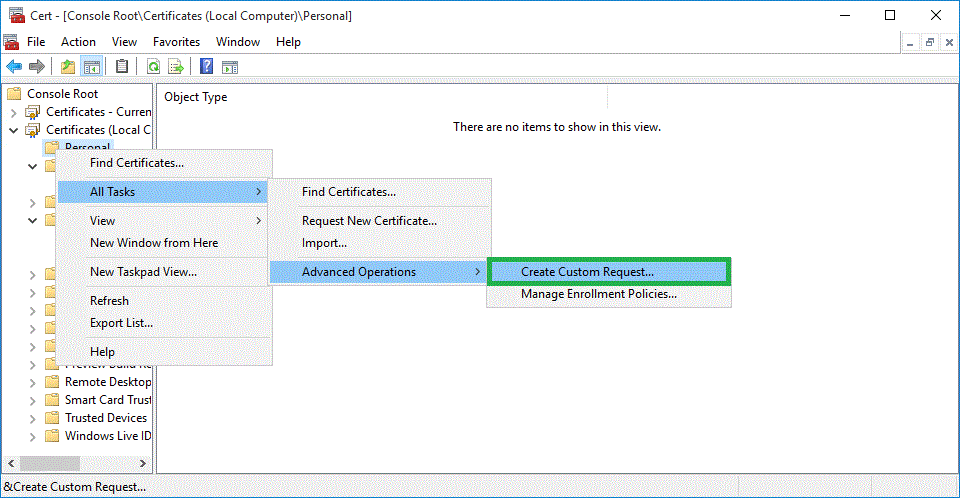Screen dimensions: 960x498
Task: Toggle Show/Hide Action Pane toolbar icon
Action: (x=229, y=67)
